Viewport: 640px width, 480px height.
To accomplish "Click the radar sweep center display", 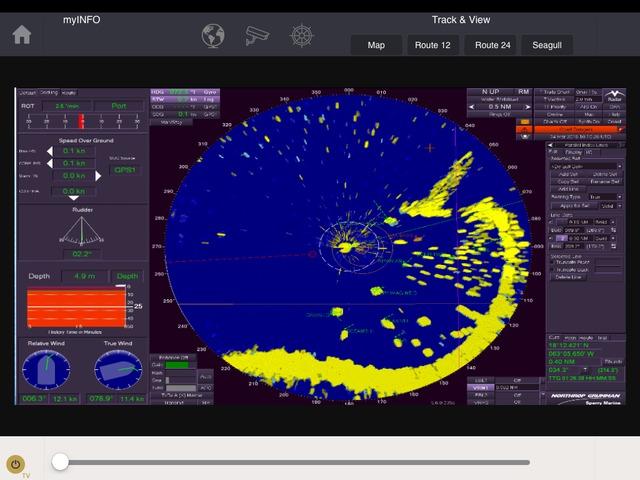I will point(352,243).
